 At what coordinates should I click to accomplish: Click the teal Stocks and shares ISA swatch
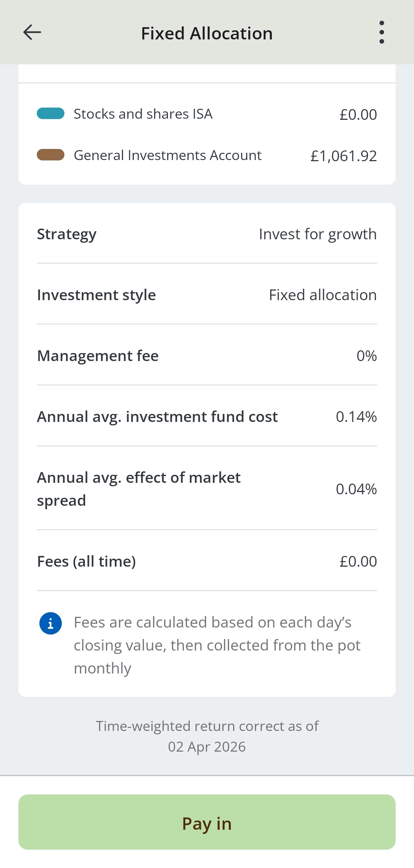tap(51, 114)
